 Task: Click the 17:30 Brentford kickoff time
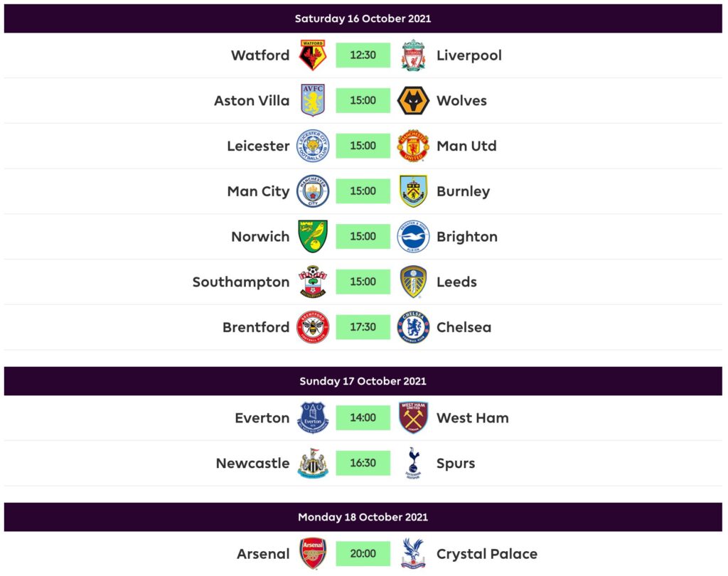pos(363,327)
